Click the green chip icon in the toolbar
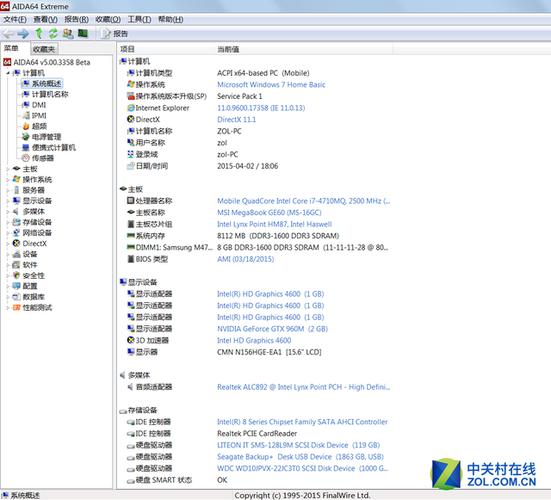The height and width of the screenshot is (500, 551). pos(83,33)
